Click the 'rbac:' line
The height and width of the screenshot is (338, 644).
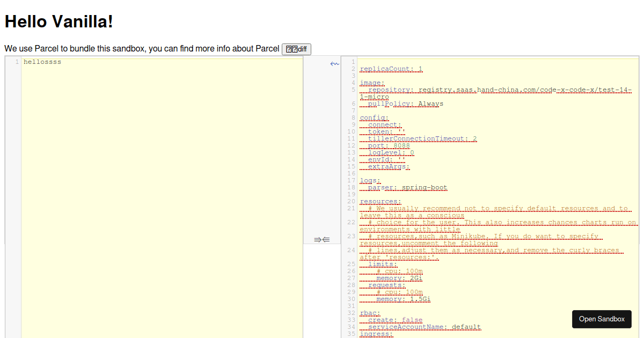(370, 313)
